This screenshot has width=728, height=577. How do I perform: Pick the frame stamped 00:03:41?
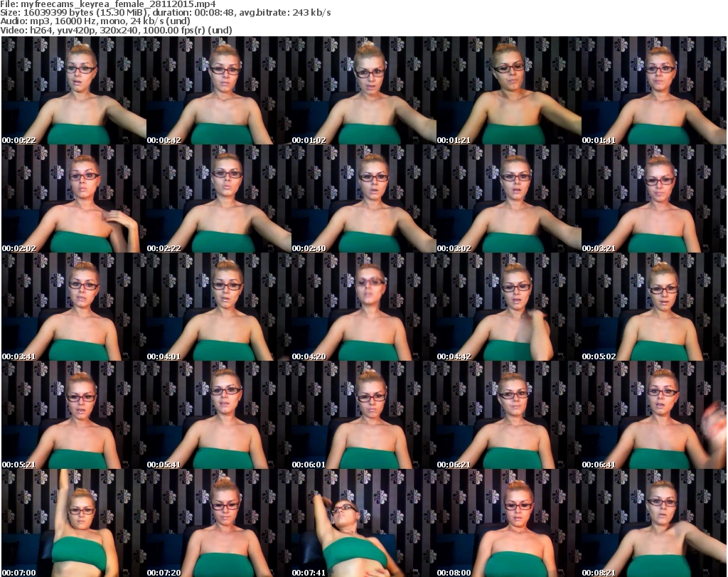(x=74, y=307)
